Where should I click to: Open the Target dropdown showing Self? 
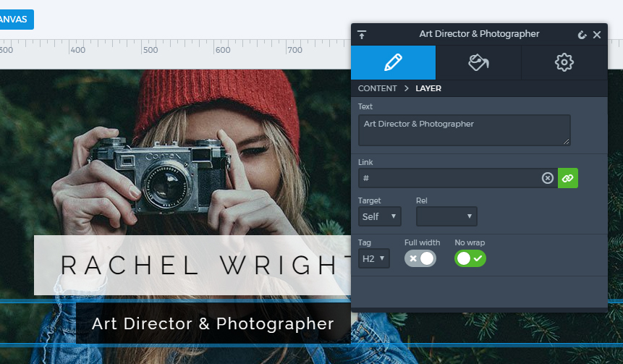tap(380, 216)
